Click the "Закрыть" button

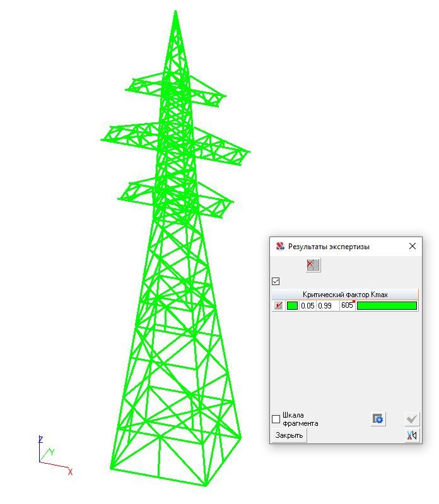tap(290, 435)
